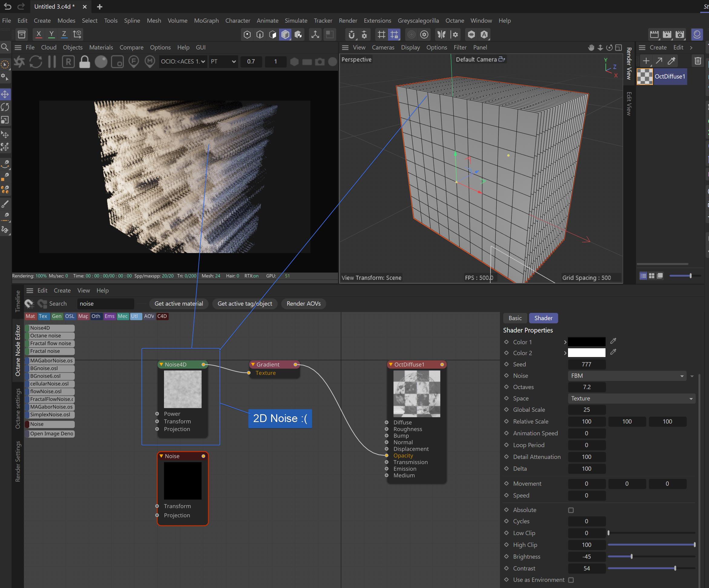Click the Color 1 eyedropper icon
This screenshot has width=709, height=588.
click(x=613, y=341)
